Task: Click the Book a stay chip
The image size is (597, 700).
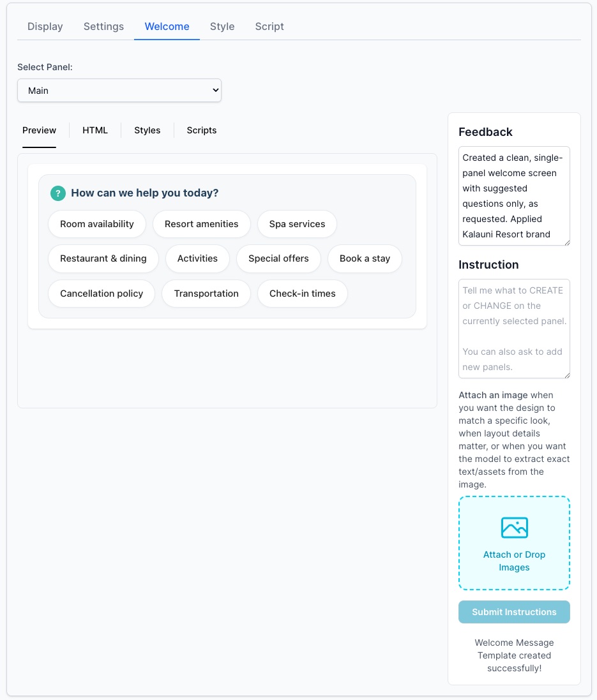Action: click(x=365, y=258)
